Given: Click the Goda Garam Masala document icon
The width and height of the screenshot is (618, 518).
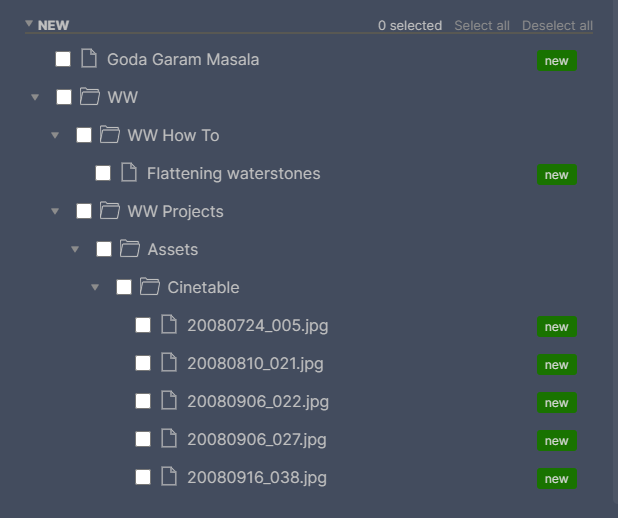Looking at the screenshot, I should 89,58.
